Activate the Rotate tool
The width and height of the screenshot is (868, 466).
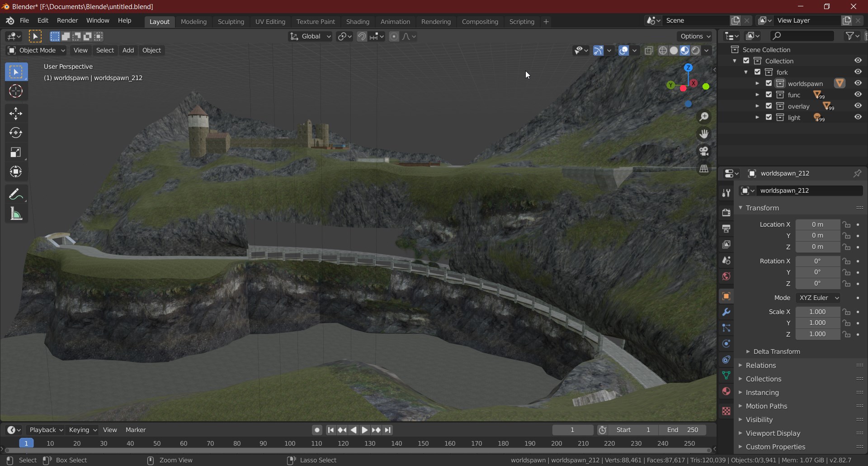pos(16,133)
